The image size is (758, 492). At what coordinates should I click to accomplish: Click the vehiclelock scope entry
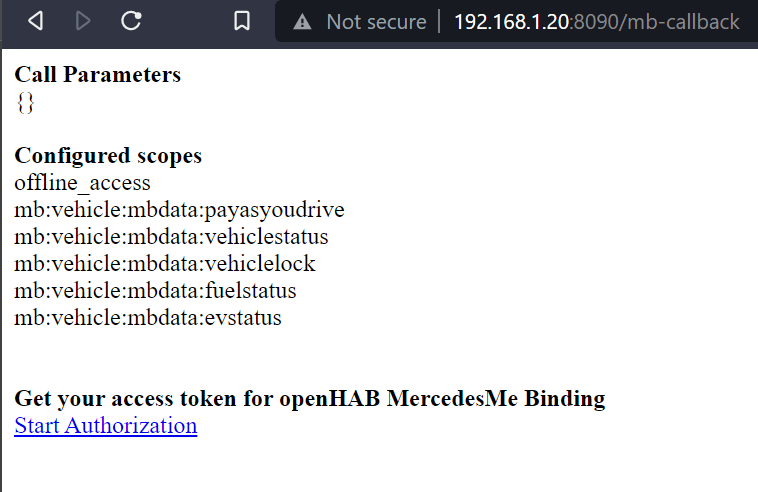click(x=165, y=264)
